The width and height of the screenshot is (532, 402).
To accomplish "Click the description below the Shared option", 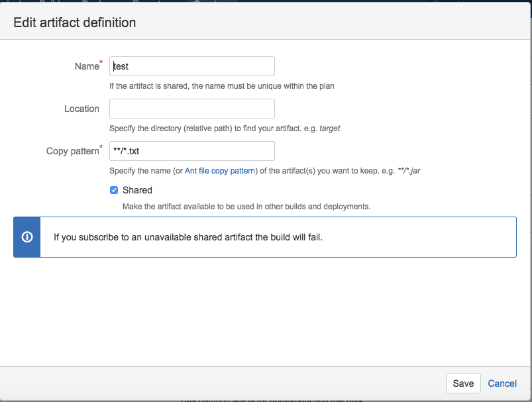I will [246, 207].
